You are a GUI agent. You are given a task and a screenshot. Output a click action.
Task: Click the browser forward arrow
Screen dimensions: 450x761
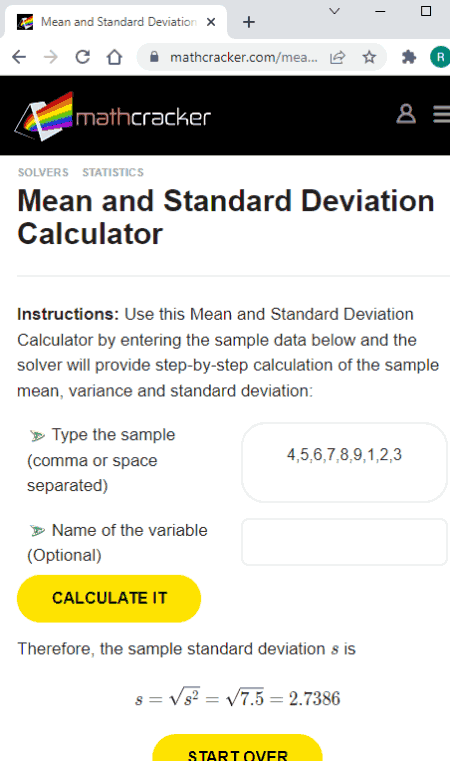click(x=50, y=57)
